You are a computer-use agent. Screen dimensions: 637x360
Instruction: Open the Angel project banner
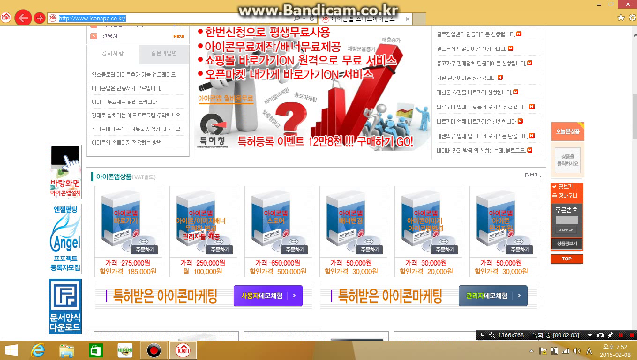[65, 238]
